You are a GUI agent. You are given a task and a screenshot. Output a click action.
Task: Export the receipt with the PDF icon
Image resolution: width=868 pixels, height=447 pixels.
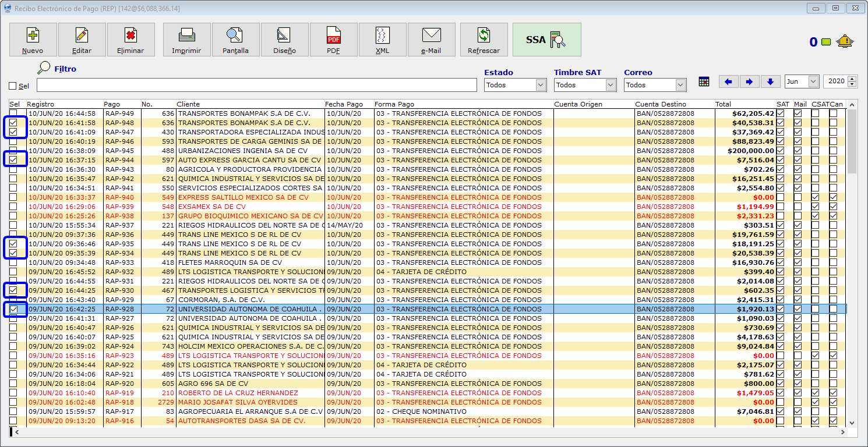click(333, 40)
